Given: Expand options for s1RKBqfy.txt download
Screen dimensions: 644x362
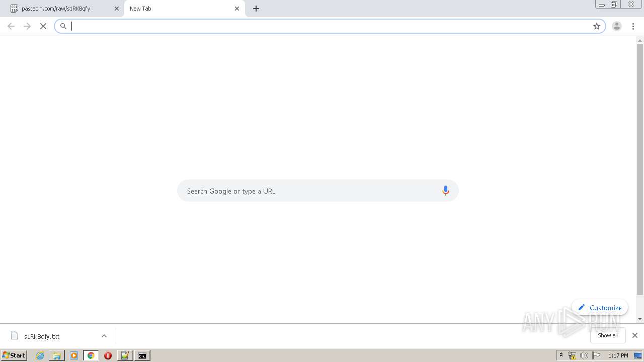Looking at the screenshot, I should pyautogui.click(x=104, y=336).
